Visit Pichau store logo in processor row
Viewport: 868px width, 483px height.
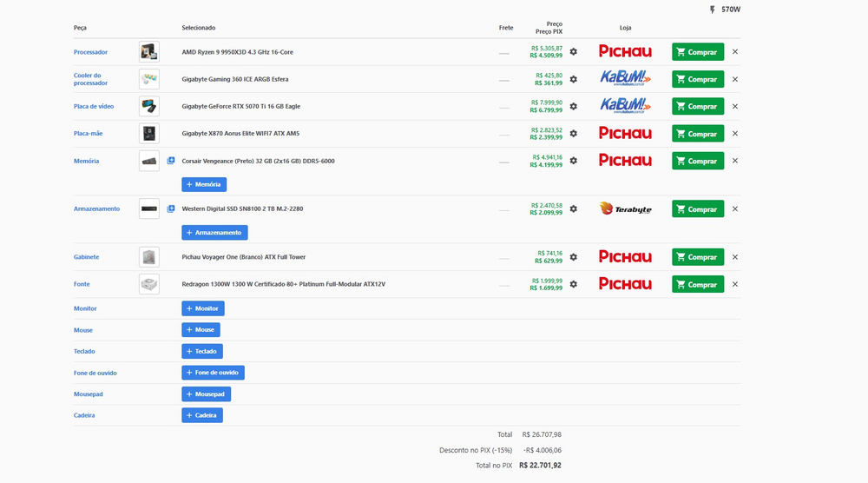tap(625, 51)
